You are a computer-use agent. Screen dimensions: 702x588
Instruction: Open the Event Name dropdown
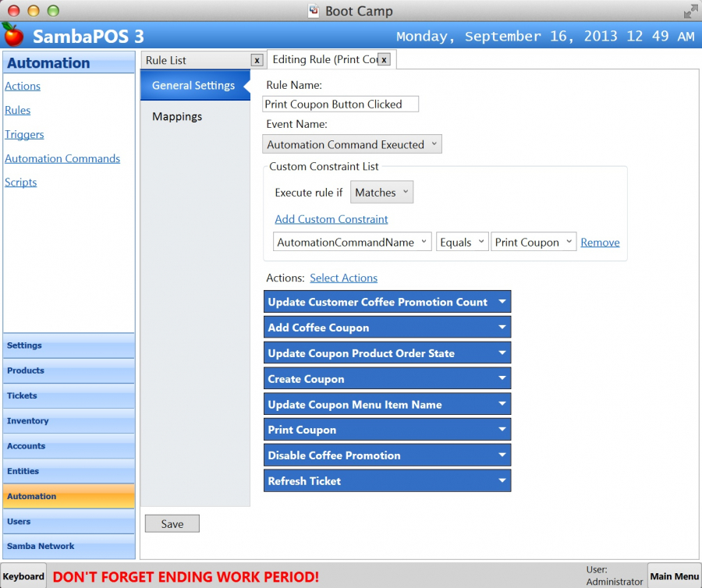point(353,144)
